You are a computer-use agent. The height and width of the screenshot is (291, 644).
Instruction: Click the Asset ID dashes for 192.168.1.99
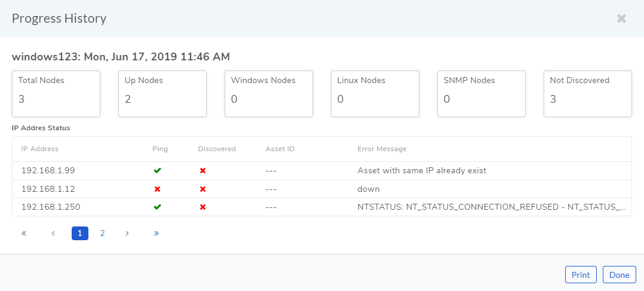pyautogui.click(x=271, y=170)
